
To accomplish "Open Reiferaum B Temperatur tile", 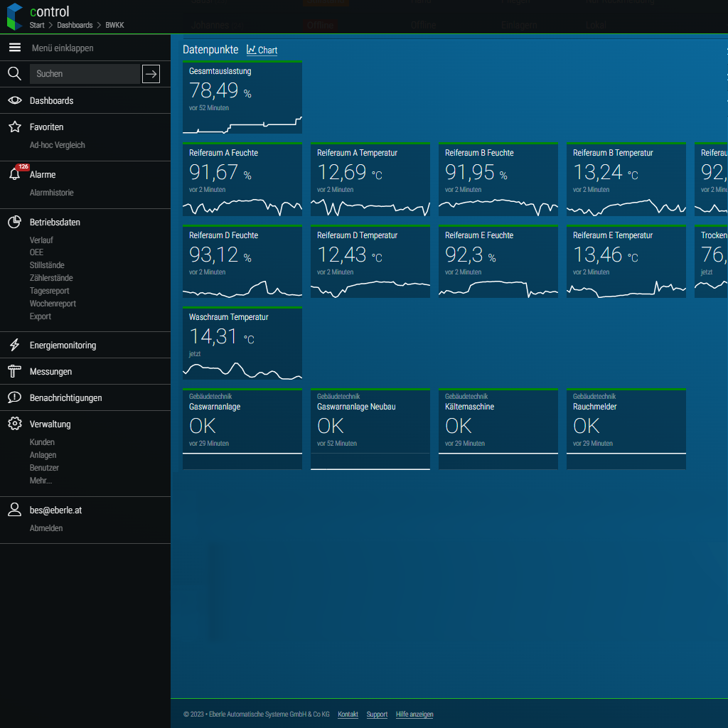I will pos(626,179).
